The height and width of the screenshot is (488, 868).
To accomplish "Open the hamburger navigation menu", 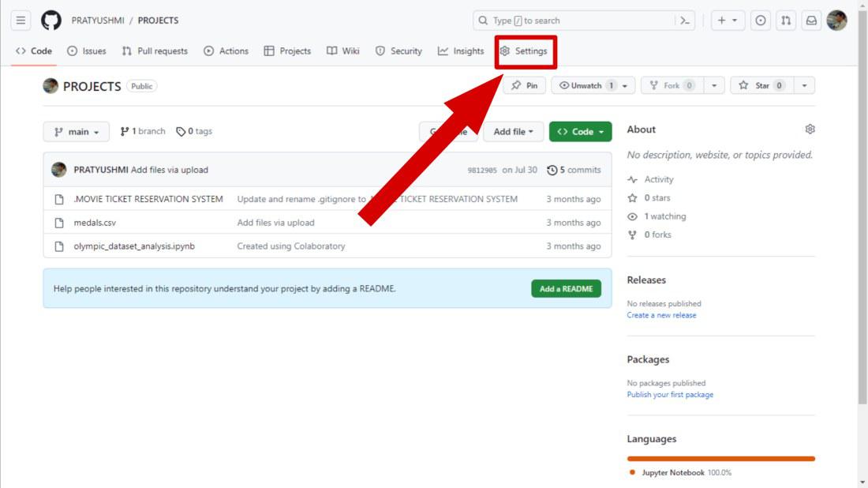I will click(x=21, y=21).
